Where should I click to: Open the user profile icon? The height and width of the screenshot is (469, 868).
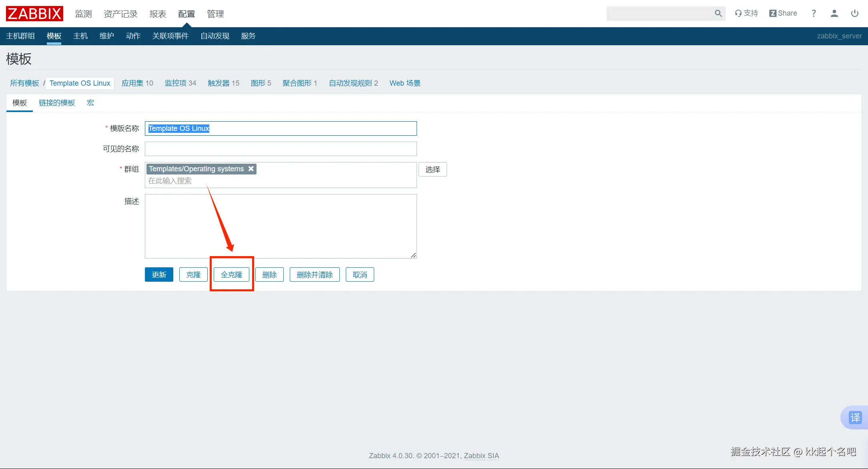(x=834, y=13)
